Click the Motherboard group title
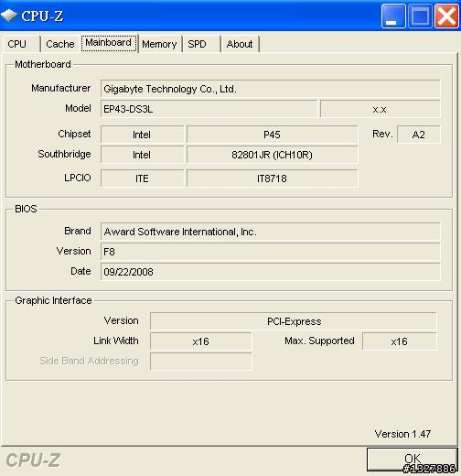461x476 pixels. click(x=43, y=64)
